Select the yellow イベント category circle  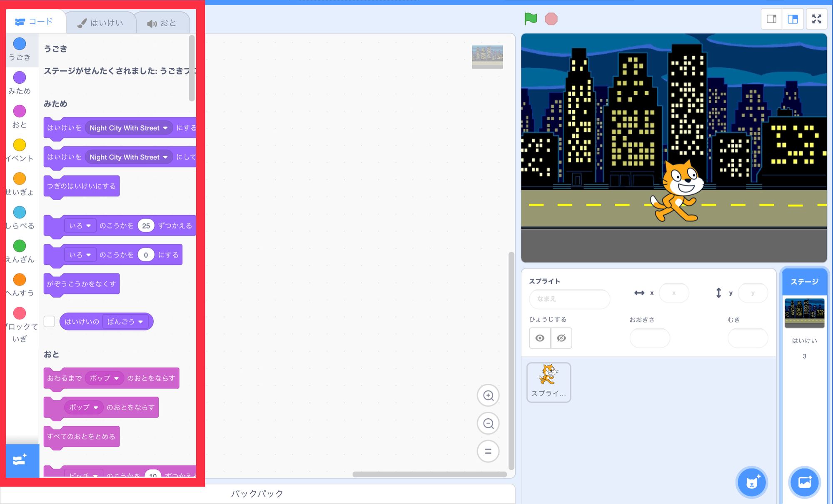point(20,145)
